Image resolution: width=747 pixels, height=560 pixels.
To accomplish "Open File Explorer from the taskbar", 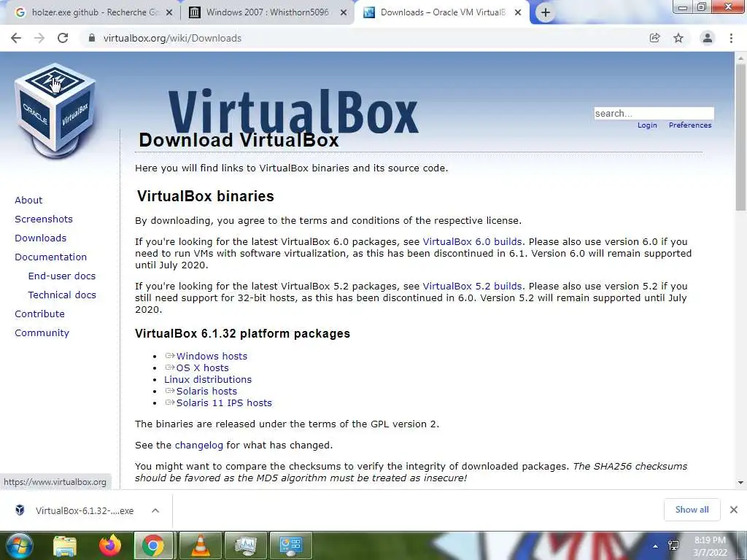I will (65, 545).
